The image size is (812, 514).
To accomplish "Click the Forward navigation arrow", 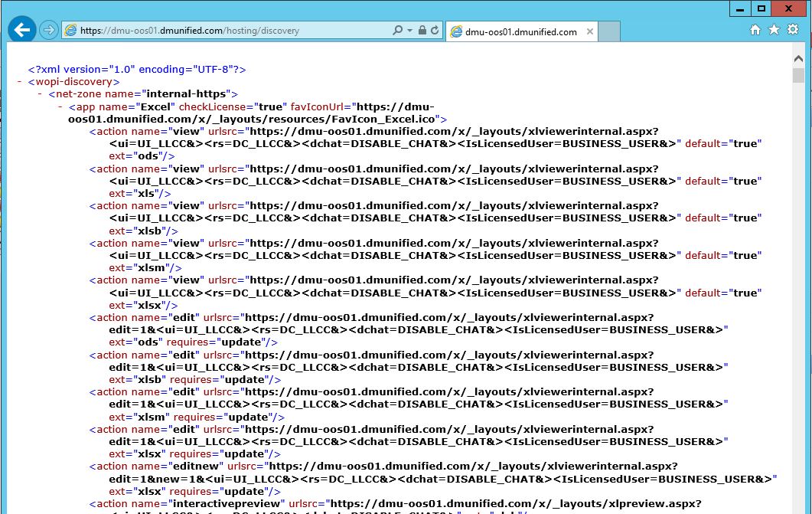I will [x=49, y=30].
